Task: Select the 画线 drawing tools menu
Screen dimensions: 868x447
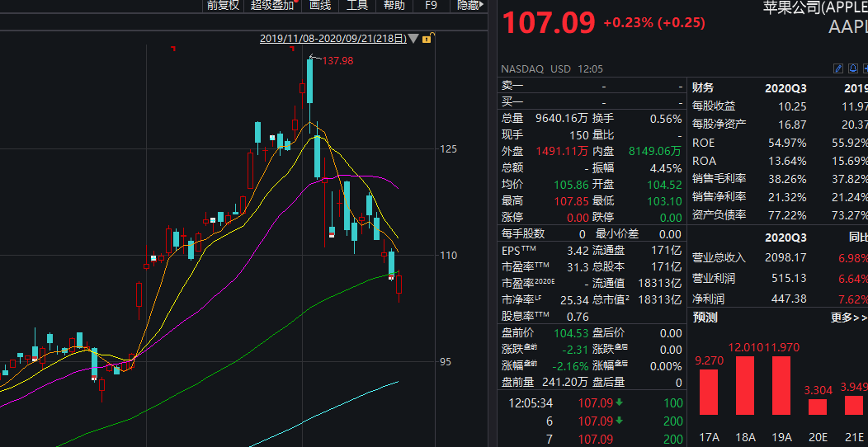Action: click(x=320, y=6)
